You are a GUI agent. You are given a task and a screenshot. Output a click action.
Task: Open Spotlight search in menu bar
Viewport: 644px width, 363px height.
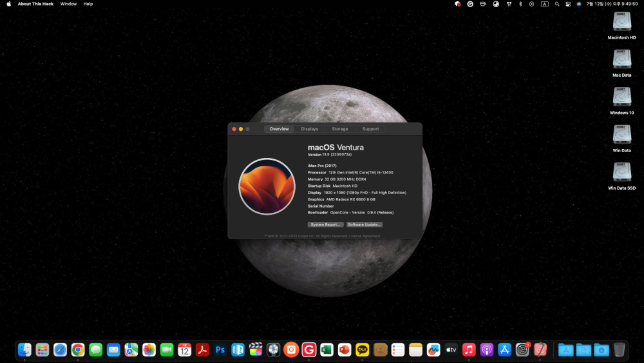(557, 4)
